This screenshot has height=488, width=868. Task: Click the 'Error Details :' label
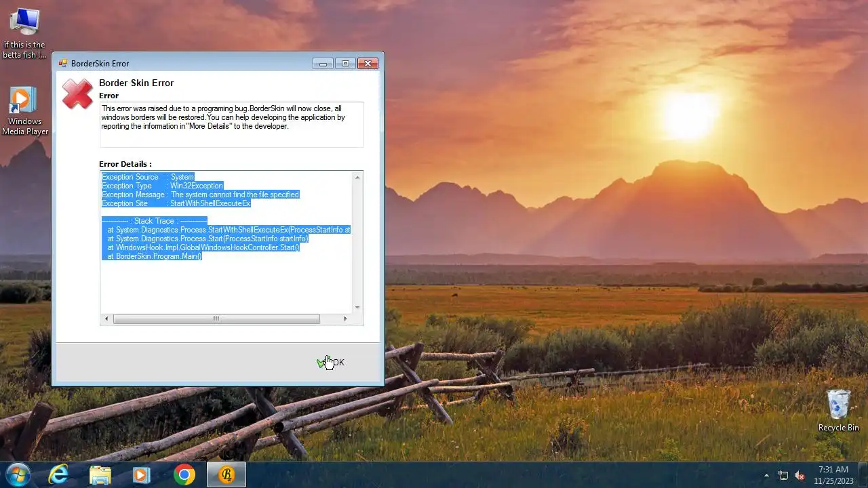[x=125, y=164]
